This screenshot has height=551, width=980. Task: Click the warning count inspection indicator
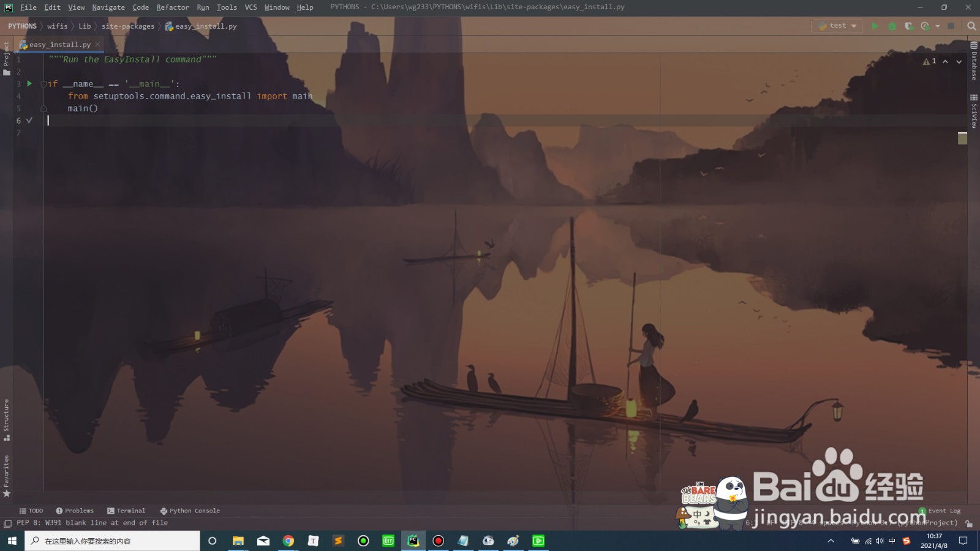coord(929,61)
